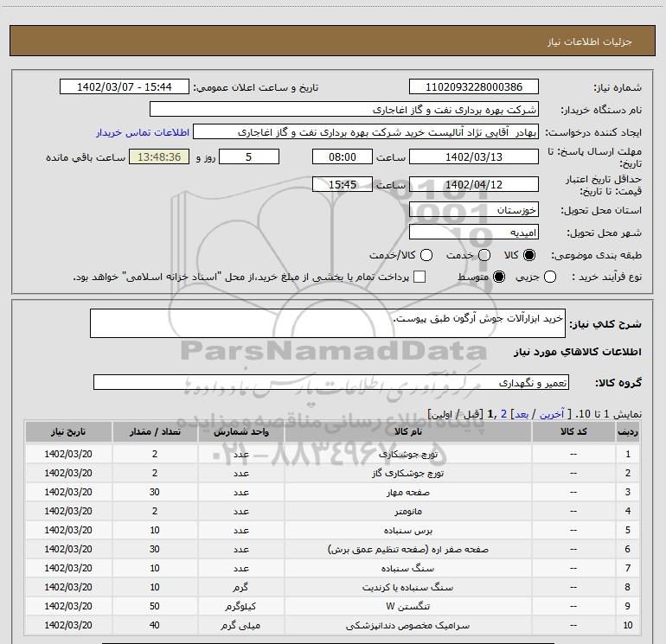Viewport: 666px width, 644px height.
Task: Click the شماره نیاز field 1102093228000386
Action: 474,87
